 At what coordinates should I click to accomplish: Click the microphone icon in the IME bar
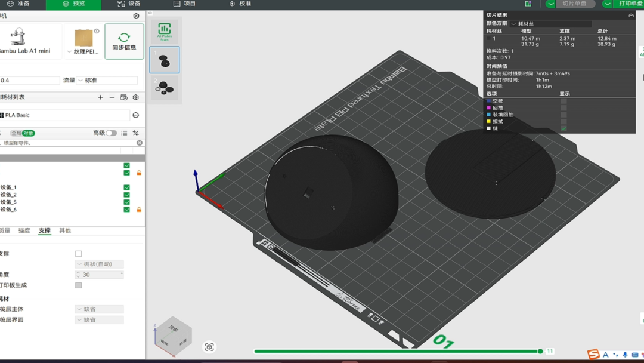pos(625,355)
